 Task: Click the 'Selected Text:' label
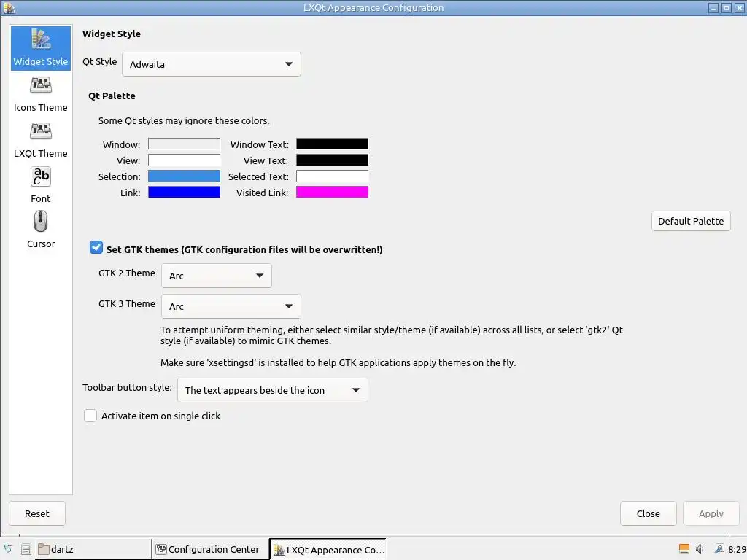258,176
